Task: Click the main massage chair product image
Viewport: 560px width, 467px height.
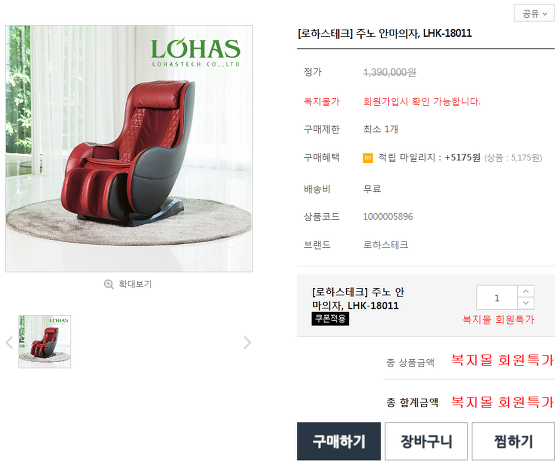Action: click(129, 149)
